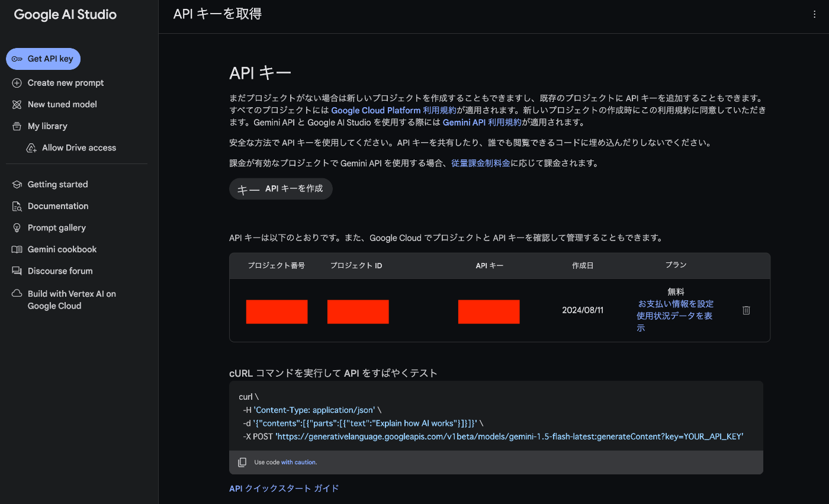Click the API キーを作成 button
The width and height of the screenshot is (829, 504).
click(x=281, y=189)
